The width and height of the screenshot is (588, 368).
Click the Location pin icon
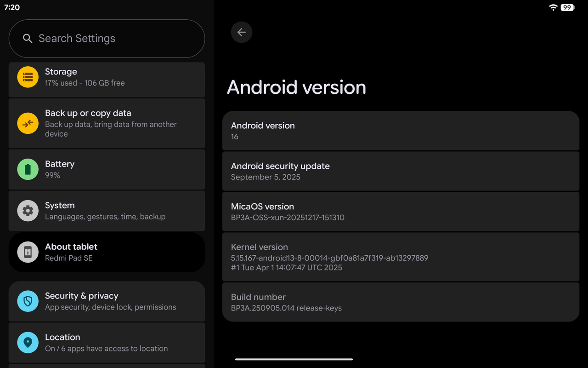28,343
